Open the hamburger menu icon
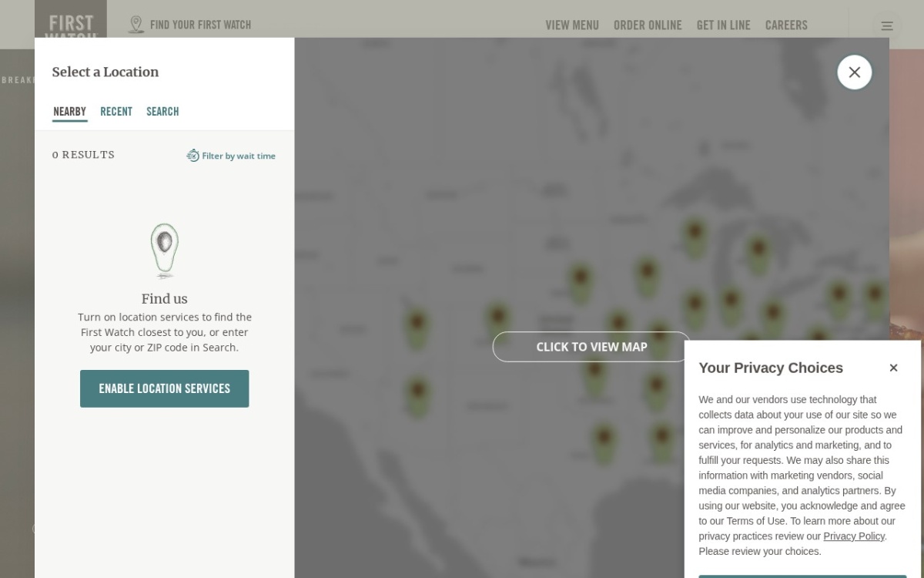Image resolution: width=924 pixels, height=578 pixels. [887, 26]
